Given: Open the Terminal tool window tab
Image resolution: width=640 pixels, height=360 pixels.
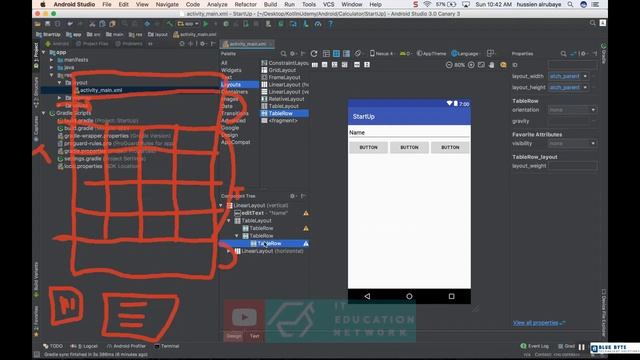Looking at the screenshot, I should (x=167, y=346).
